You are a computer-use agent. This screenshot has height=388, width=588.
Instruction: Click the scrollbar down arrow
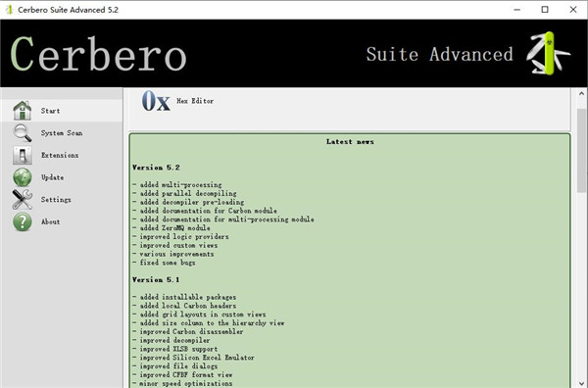581,383
